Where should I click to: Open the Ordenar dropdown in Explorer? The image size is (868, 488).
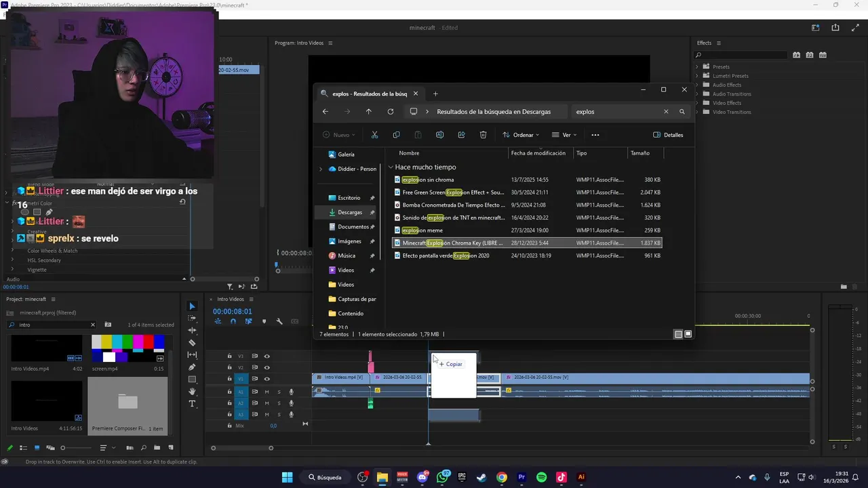pos(521,135)
